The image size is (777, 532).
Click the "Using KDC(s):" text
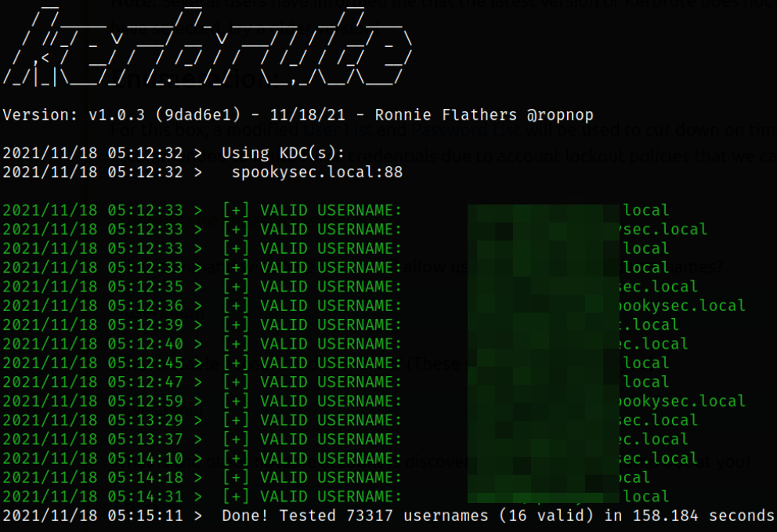[x=283, y=154]
